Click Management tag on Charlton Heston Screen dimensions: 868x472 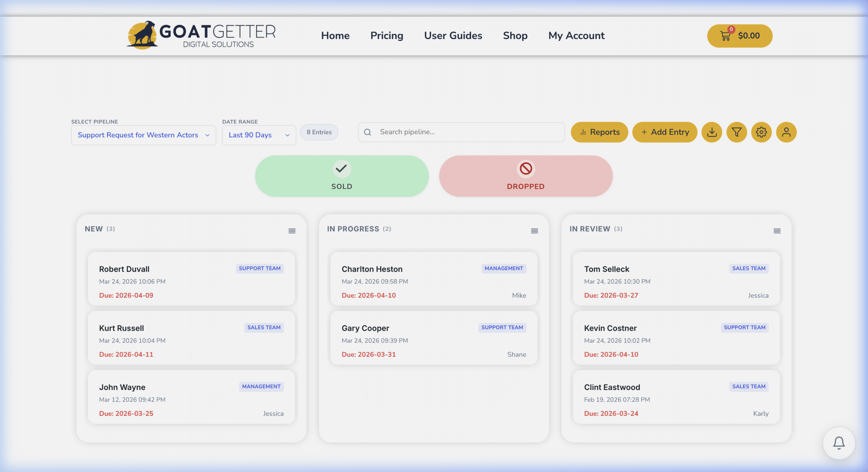pyautogui.click(x=504, y=268)
